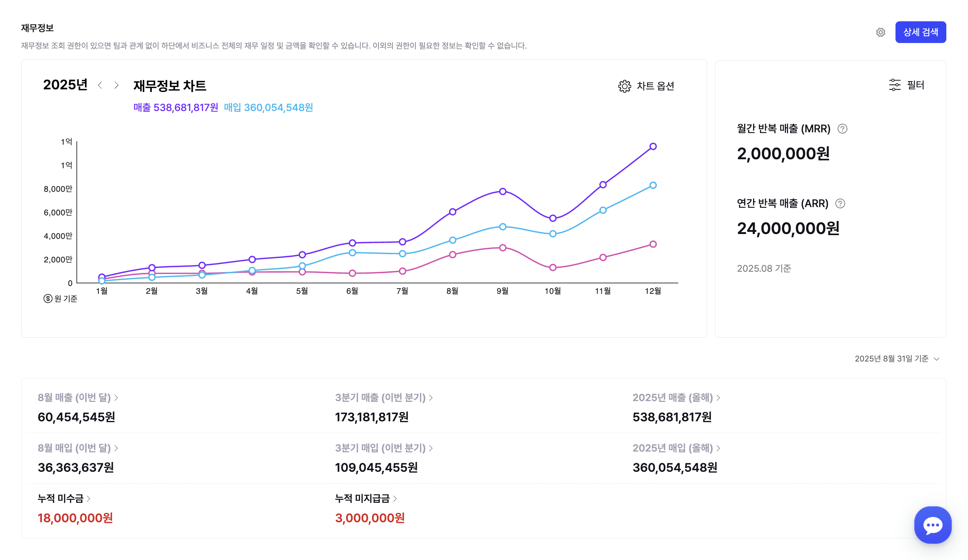Click the MRR help question mark icon
This screenshot has height=560, width=968.
842,129
